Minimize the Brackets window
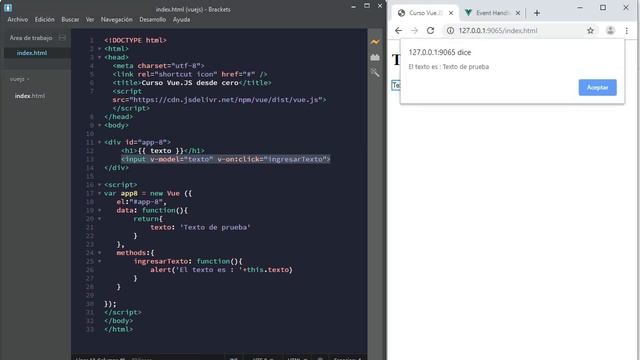640x360 pixels. pos(353,6)
